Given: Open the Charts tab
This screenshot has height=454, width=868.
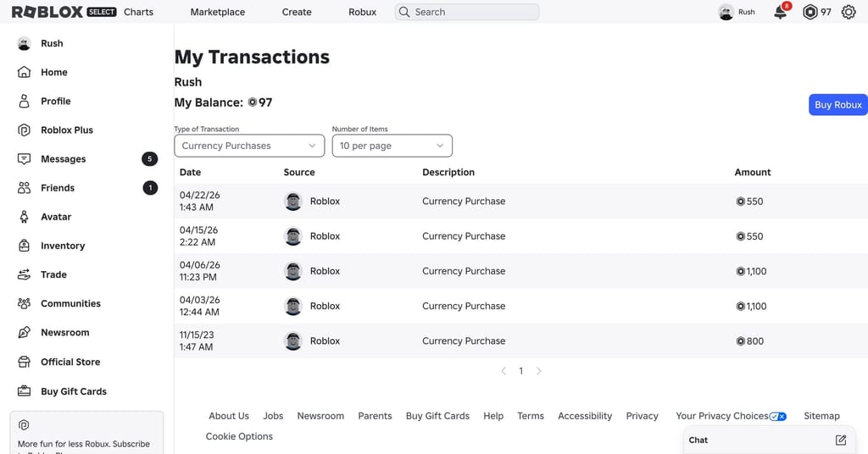Looking at the screenshot, I should click(138, 12).
